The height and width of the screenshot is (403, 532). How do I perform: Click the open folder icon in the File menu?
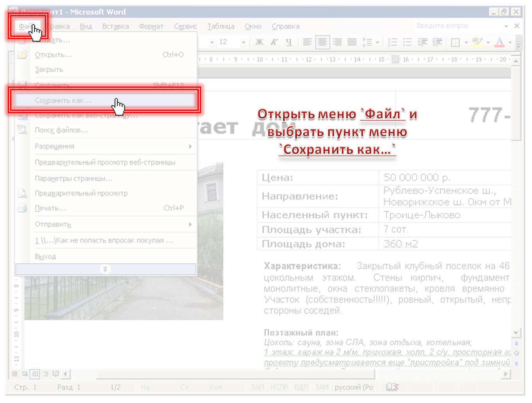[22, 55]
